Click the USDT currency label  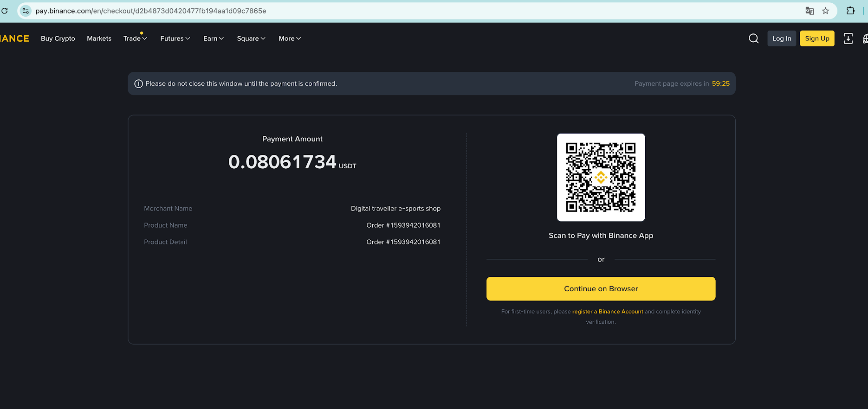(x=348, y=166)
